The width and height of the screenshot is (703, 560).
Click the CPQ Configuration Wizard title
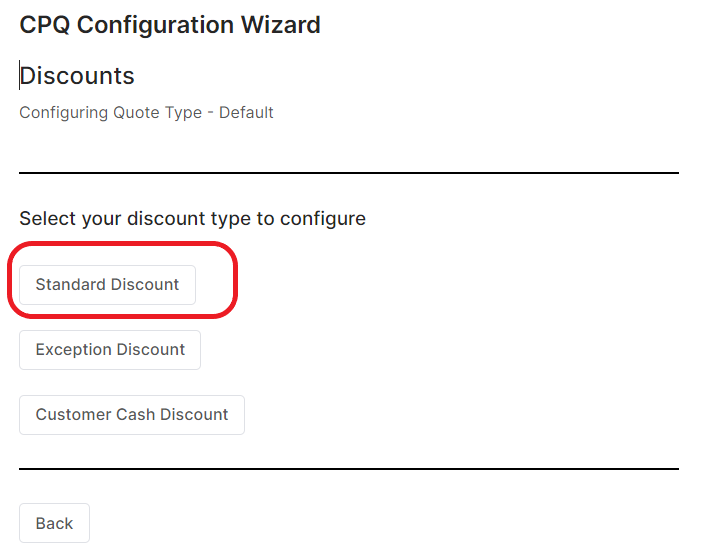tap(170, 25)
